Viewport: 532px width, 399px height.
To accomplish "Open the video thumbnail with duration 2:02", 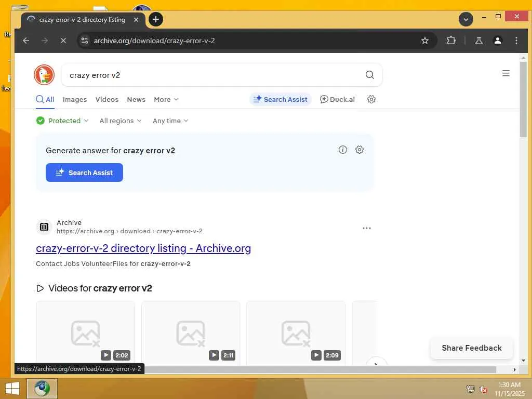I will coord(85,333).
